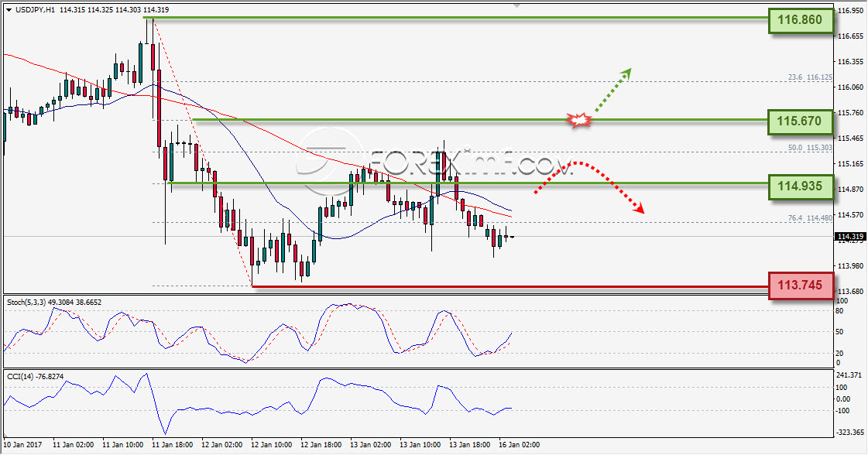
Task: Click the 11 Jan 18:00 time label
Action: 172,444
